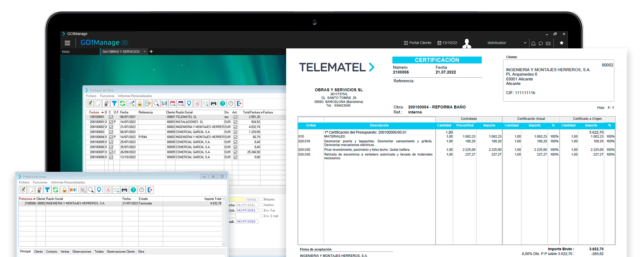Click green refresh arrows in Facturas de Obra
644x257 pixels.
point(122,103)
